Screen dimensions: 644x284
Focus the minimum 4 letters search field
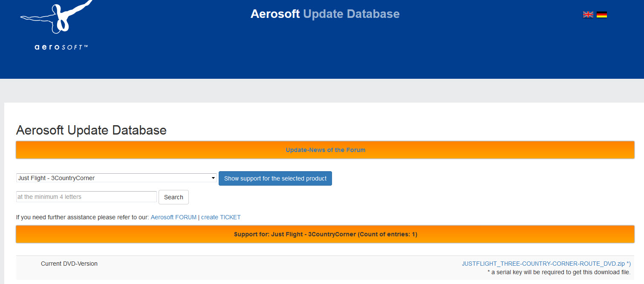point(87,197)
